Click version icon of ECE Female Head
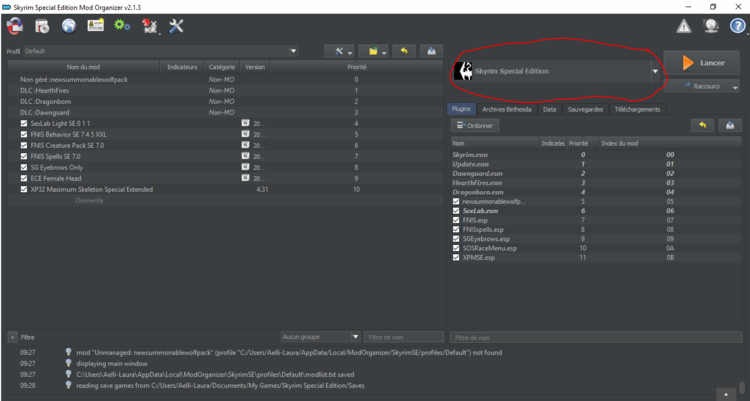This screenshot has height=401, width=750. tap(245, 178)
